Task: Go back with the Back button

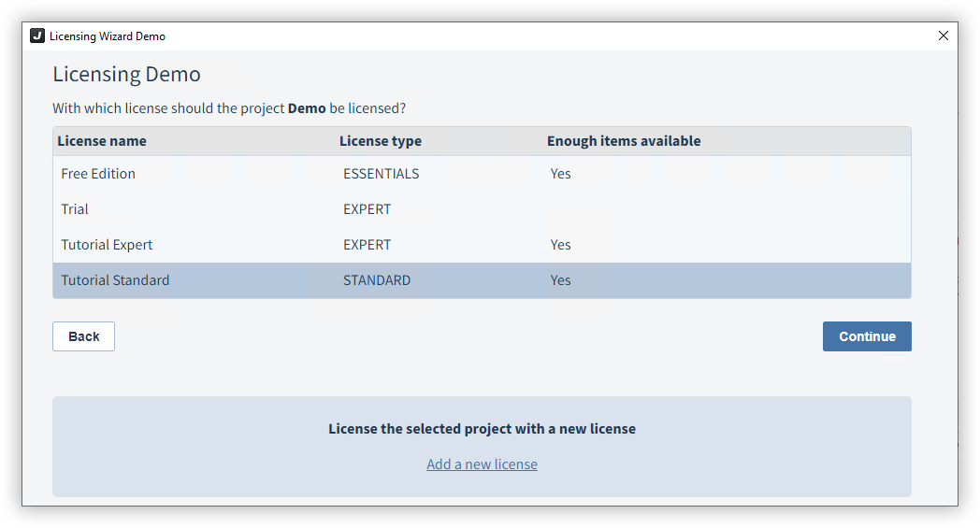Action: coord(83,336)
